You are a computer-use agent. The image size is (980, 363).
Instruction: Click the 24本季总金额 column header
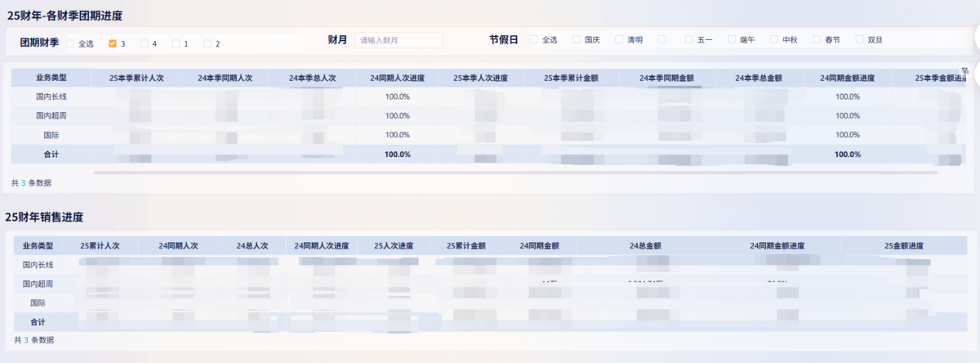tap(758, 78)
